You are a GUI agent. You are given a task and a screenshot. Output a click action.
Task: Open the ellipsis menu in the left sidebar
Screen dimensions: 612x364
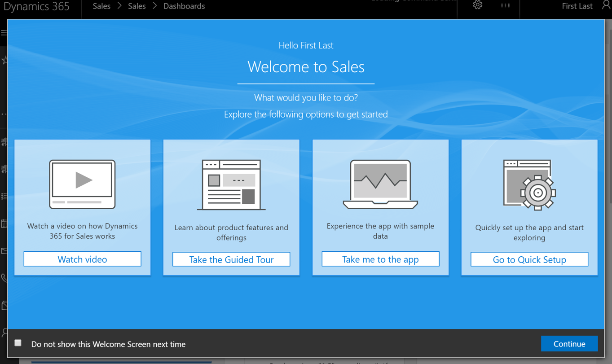click(x=4, y=114)
